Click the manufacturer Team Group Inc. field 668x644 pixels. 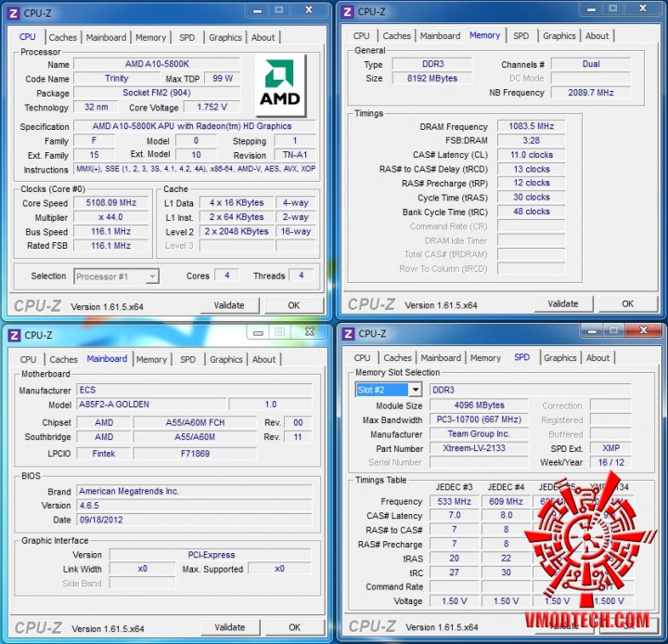[479, 434]
